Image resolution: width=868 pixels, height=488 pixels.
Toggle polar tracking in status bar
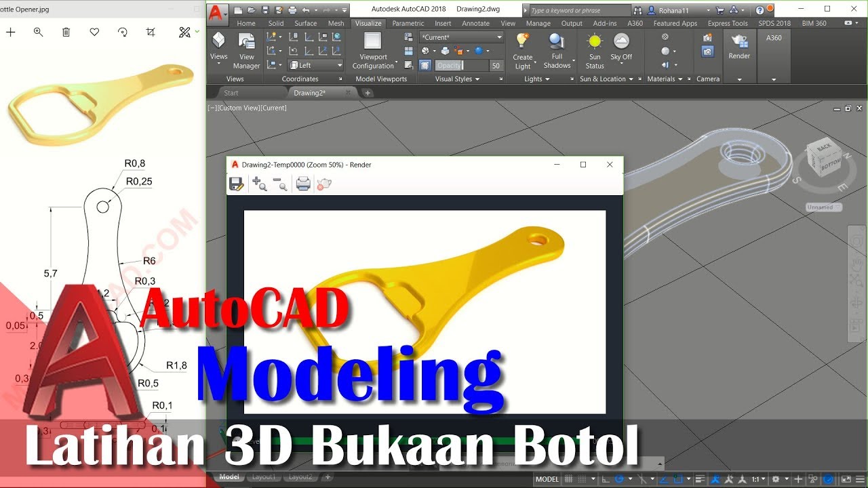[x=619, y=479]
